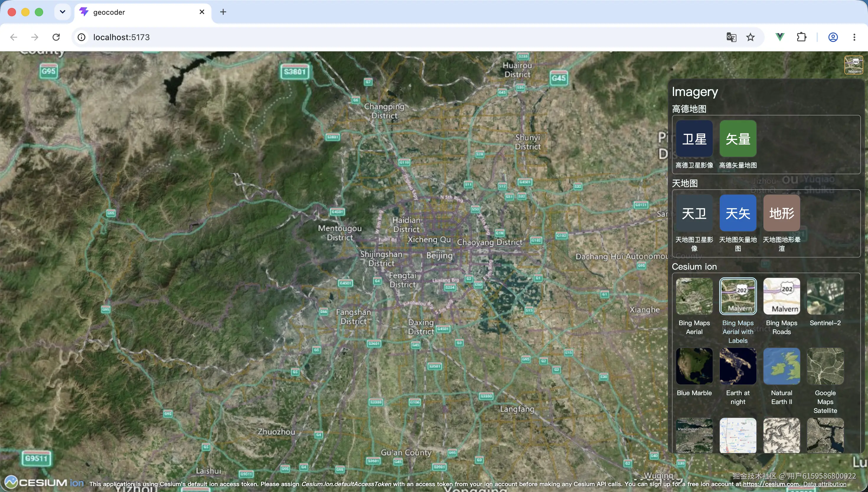
Task: Open the Chrome three-dot menu
Action: click(854, 37)
